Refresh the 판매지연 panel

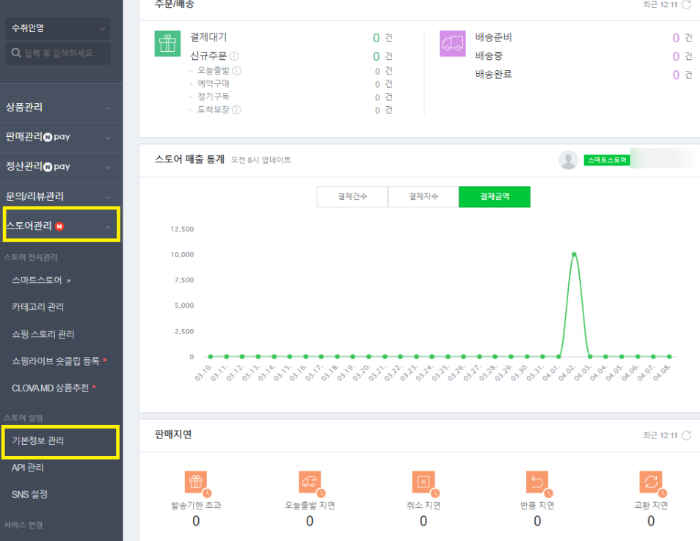(686, 435)
